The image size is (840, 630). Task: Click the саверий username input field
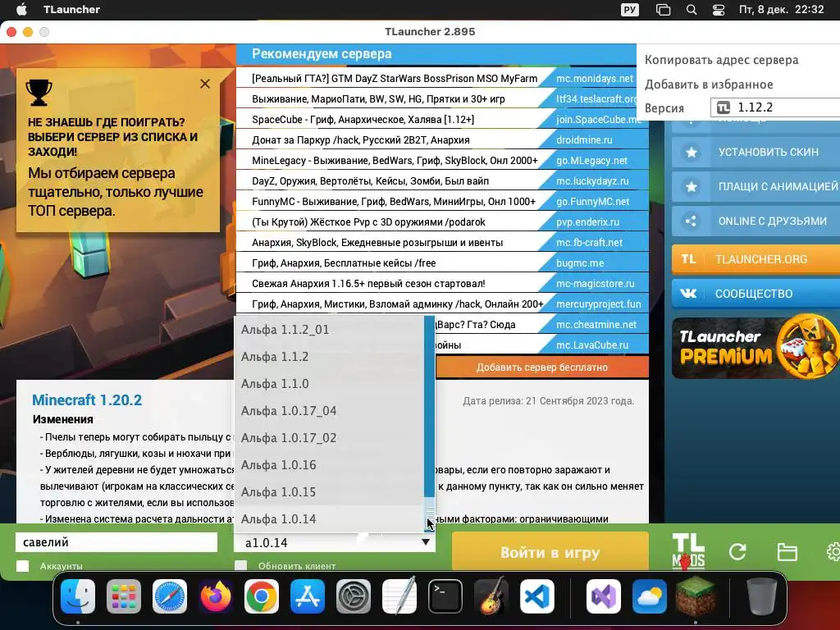pos(116,542)
